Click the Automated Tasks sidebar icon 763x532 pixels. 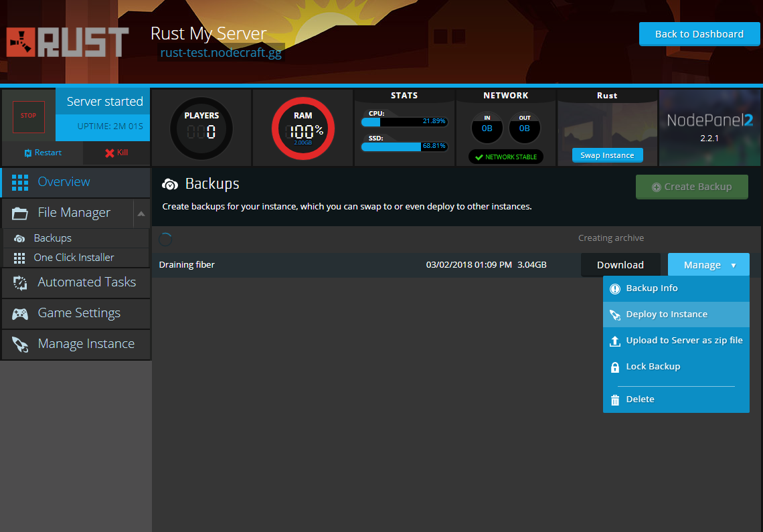(20, 282)
